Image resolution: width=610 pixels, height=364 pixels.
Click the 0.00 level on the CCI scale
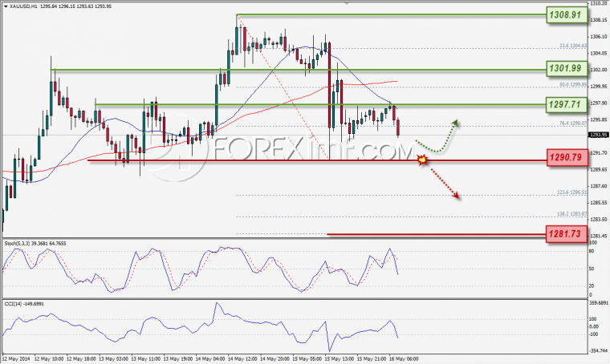[594, 326]
